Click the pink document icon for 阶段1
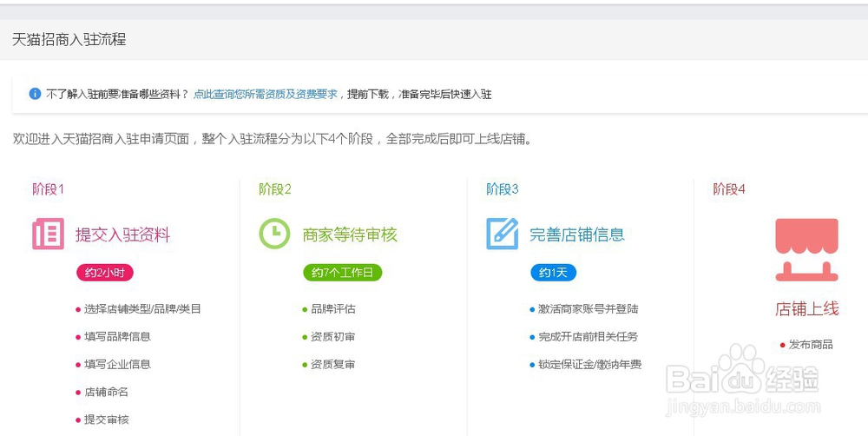868x436 pixels. click(x=48, y=234)
